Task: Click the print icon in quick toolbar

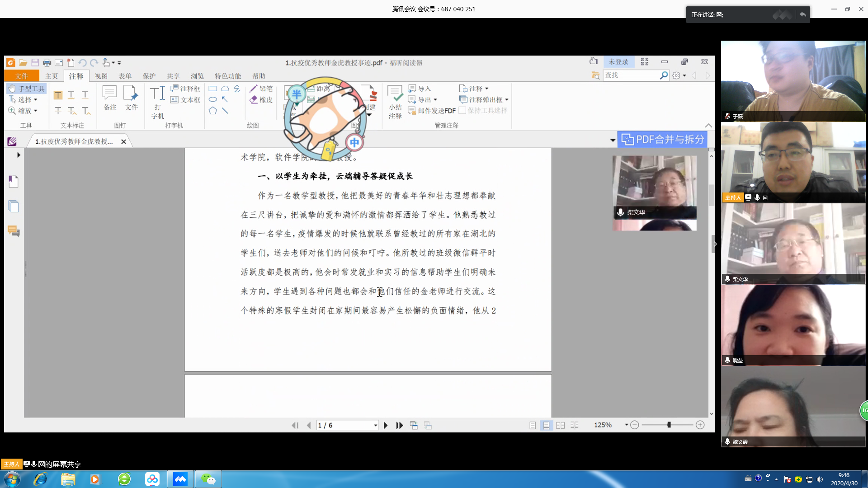Action: click(x=47, y=63)
